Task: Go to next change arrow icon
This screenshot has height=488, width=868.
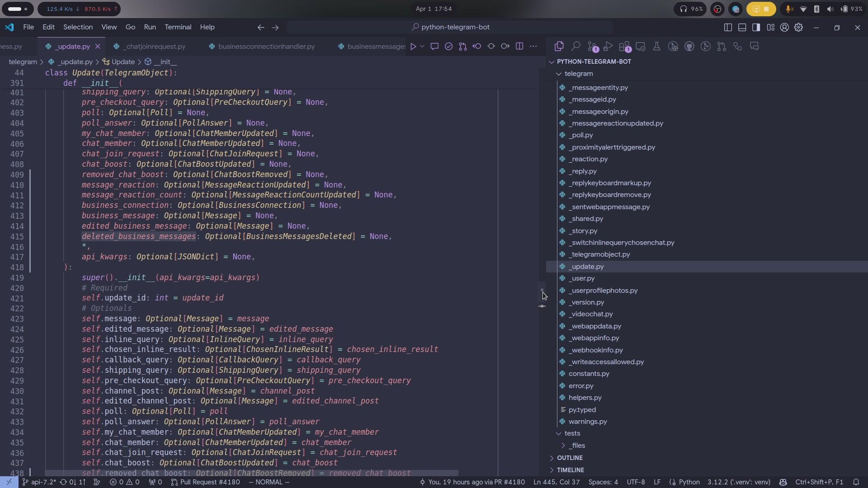Action: point(505,46)
